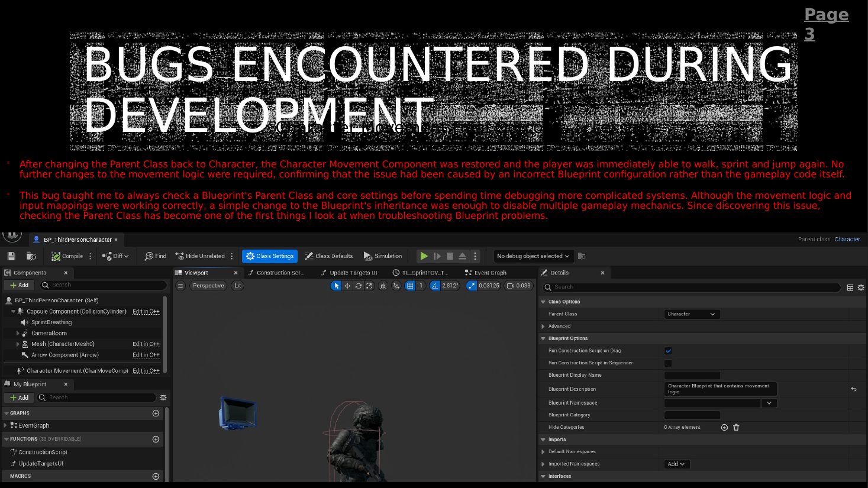Click the Save blueprint floppy disk icon
The width and height of the screenshot is (868, 488).
tap(11, 256)
